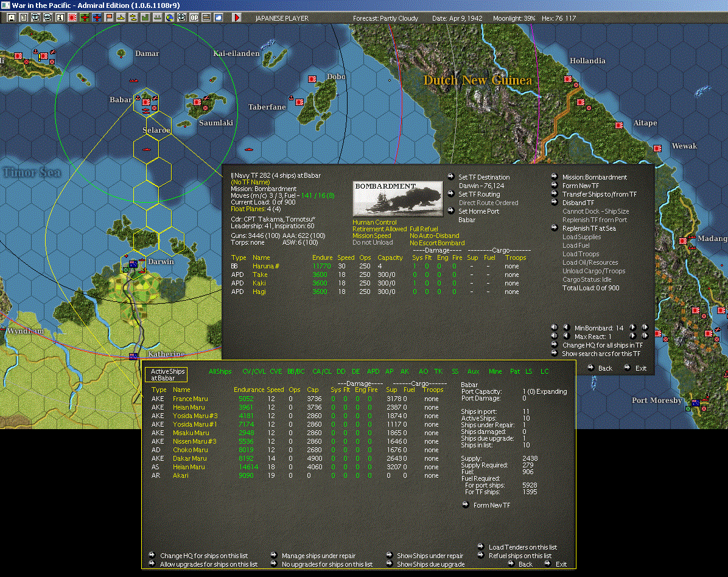The width and height of the screenshot is (728, 577).
Task: Click Exit in the TF 282 panel
Action: click(641, 368)
